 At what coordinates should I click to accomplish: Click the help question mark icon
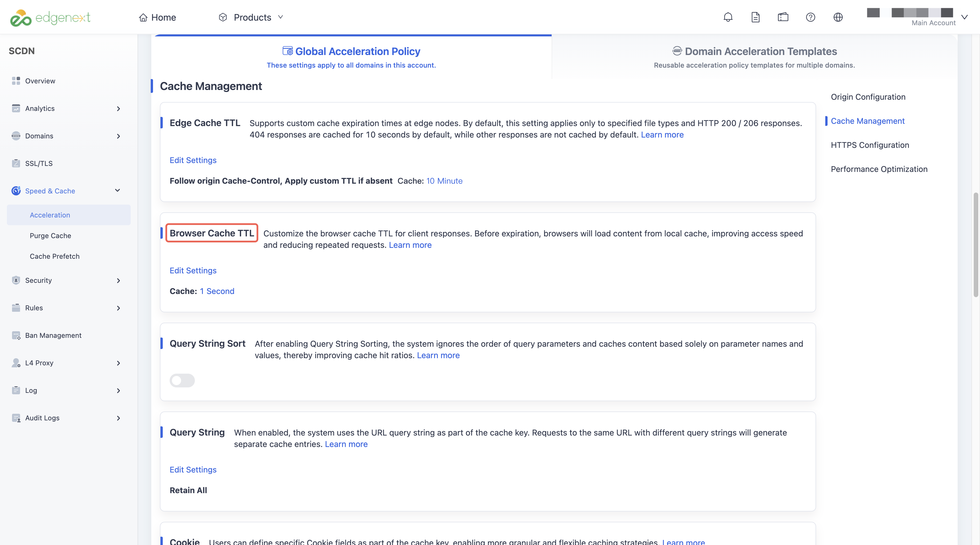click(x=810, y=17)
